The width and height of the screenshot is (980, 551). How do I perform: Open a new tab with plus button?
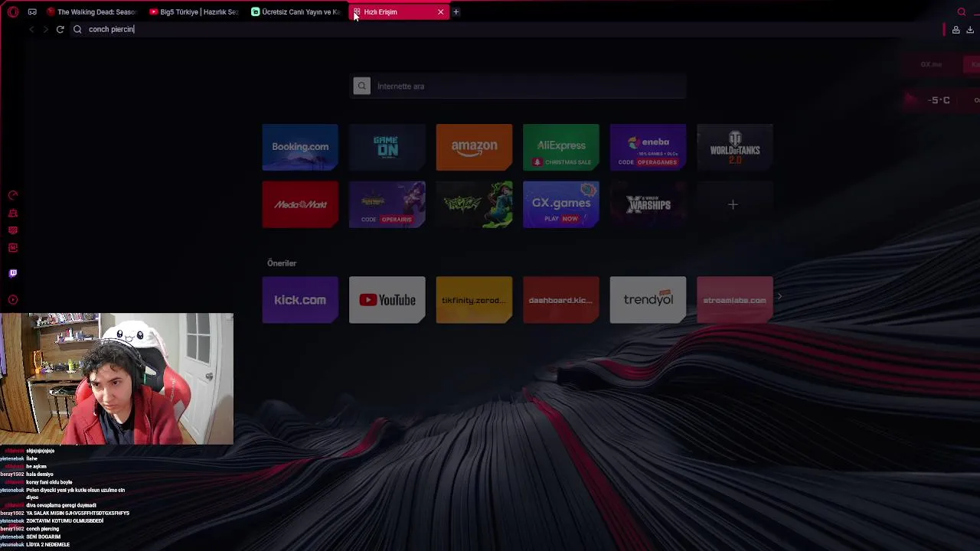(x=456, y=11)
